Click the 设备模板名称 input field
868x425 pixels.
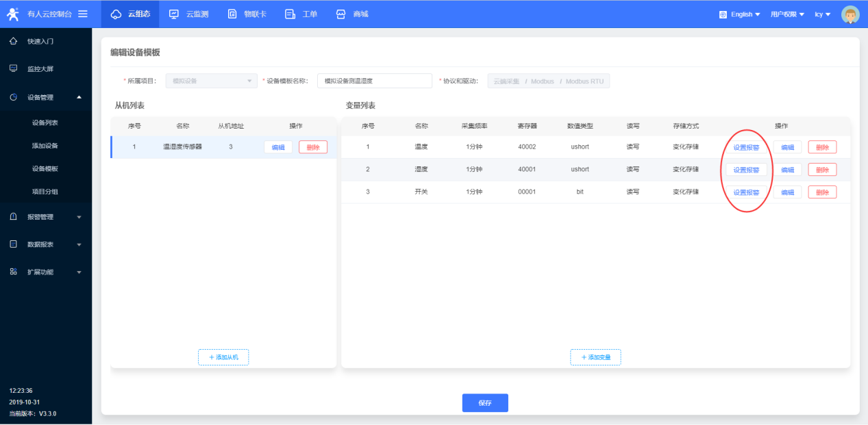point(375,81)
